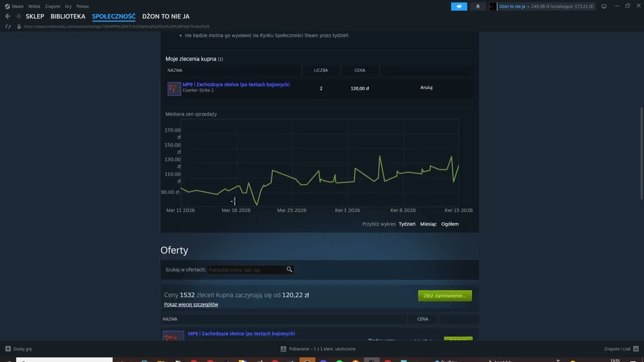
Task: Reload the page with the refresh icon
Action: coord(8,26)
